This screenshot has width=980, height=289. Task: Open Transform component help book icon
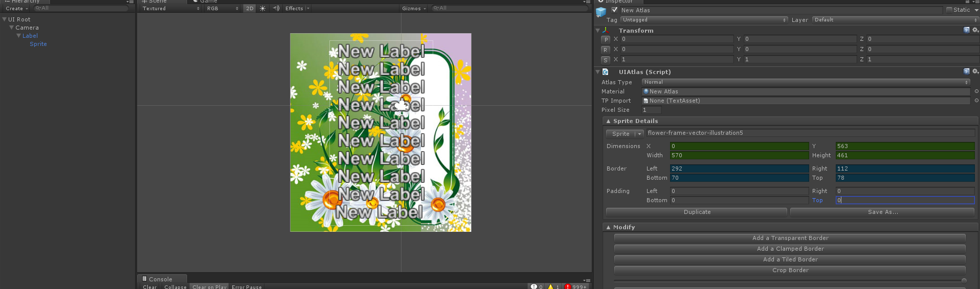pos(966,30)
